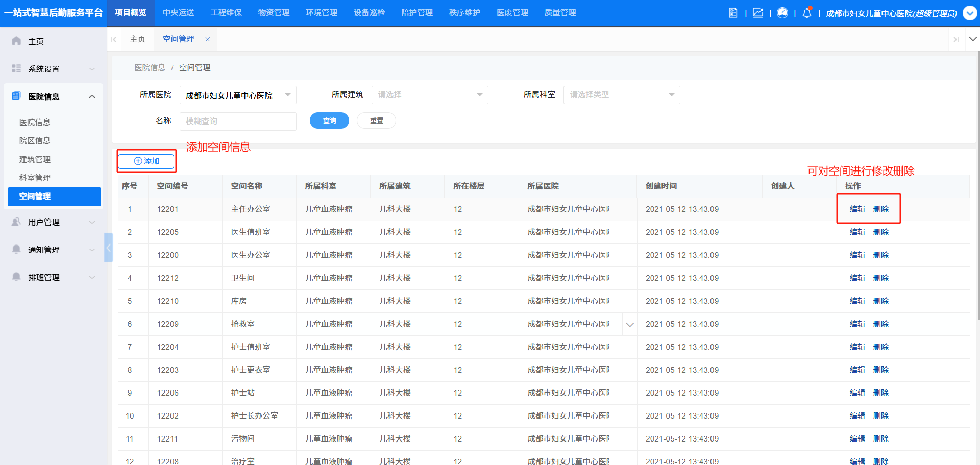Viewport: 980px width, 465px height.
Task: Delete the 护士值班室 row
Action: (x=881, y=347)
